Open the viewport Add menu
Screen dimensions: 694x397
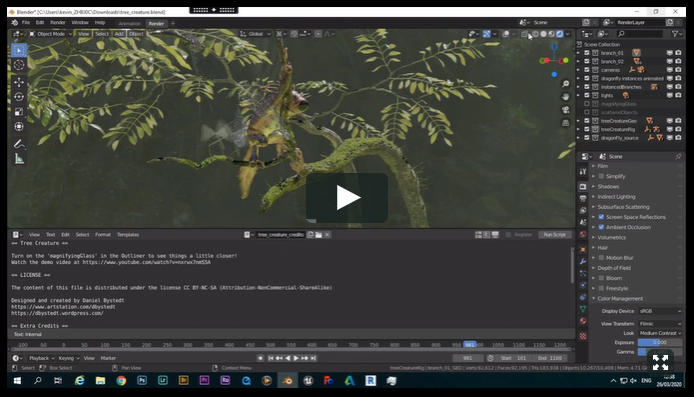[119, 34]
